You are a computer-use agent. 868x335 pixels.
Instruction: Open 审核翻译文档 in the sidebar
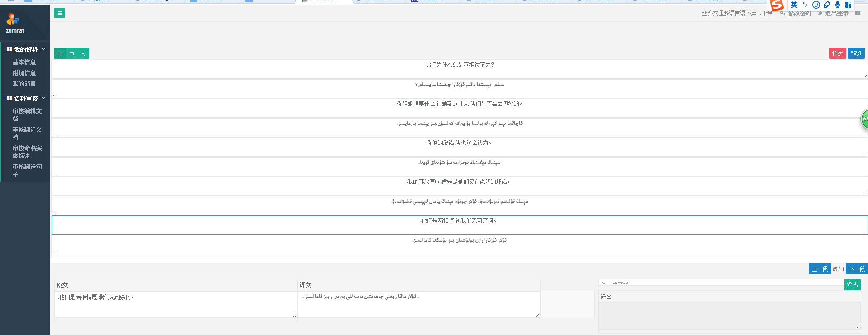click(27, 133)
